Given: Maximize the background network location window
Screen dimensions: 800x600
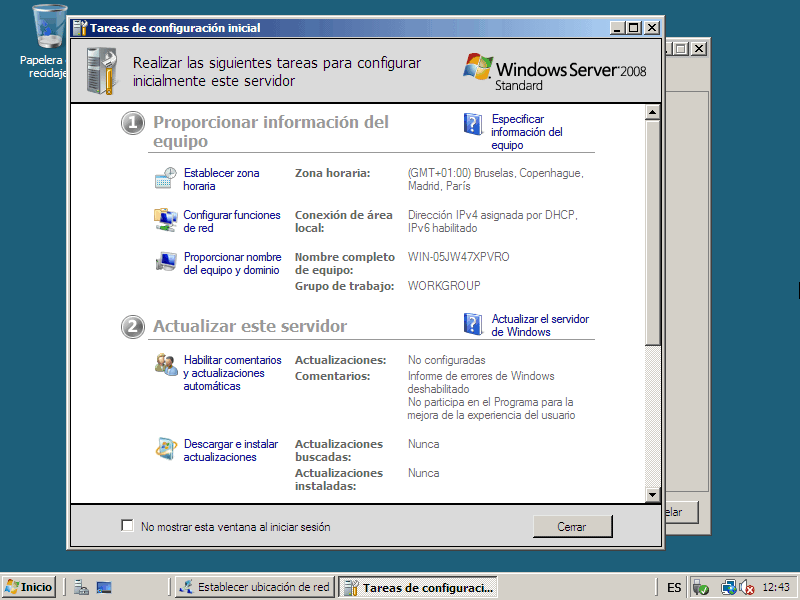Looking at the screenshot, I should coord(681,49).
